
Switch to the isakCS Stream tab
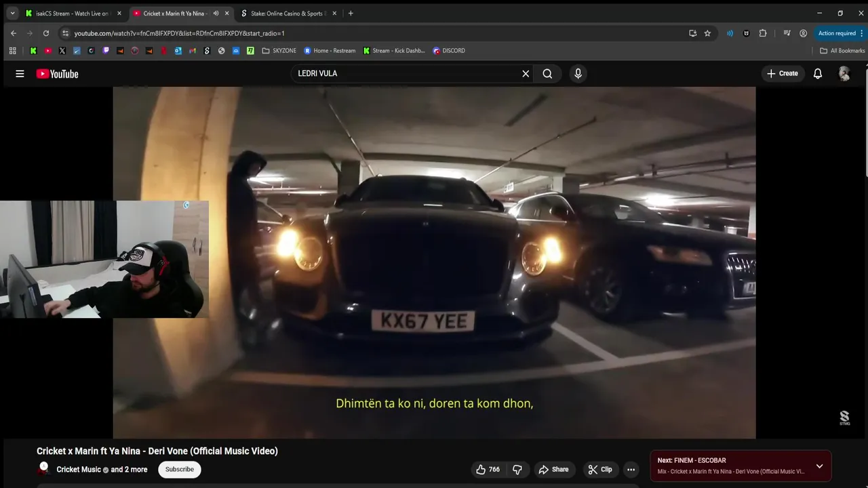(x=73, y=14)
